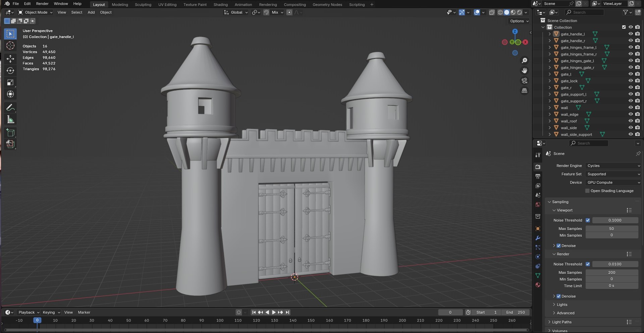Switch to rendered viewport shading
This screenshot has width=644, height=333.
pyautogui.click(x=520, y=12)
